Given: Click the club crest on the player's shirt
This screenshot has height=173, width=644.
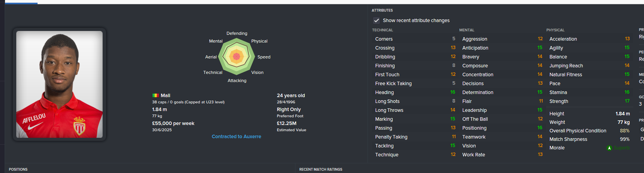Looking at the screenshot, I should 79,125.
